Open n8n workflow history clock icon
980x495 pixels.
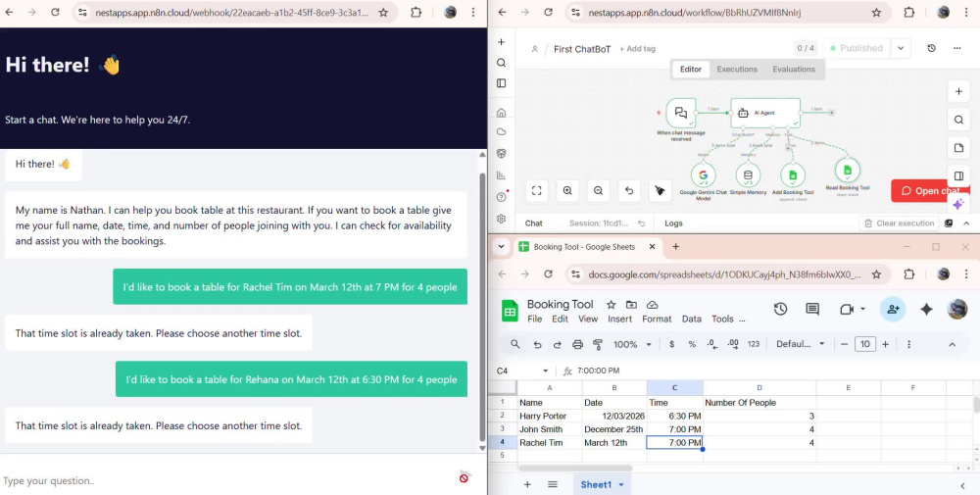click(x=931, y=48)
